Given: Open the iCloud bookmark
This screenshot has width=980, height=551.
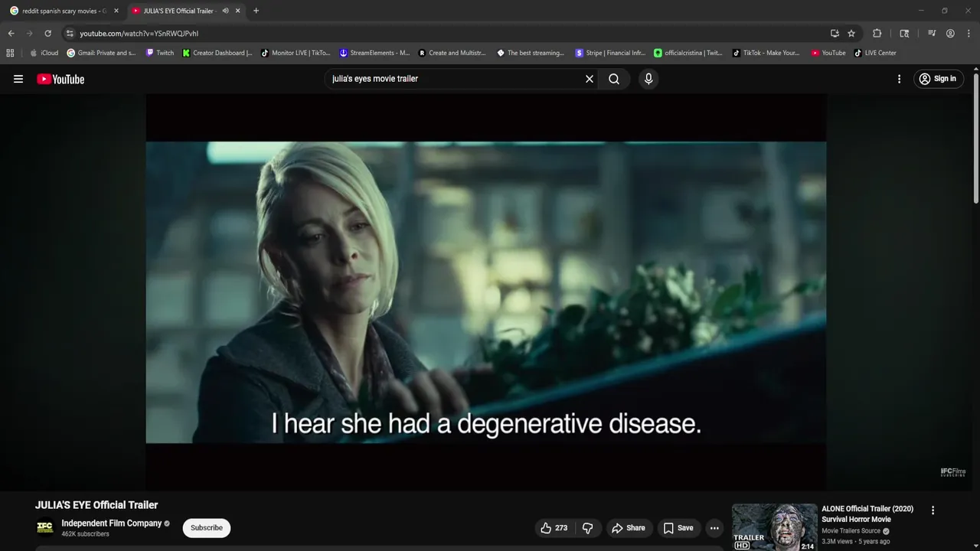Looking at the screenshot, I should (x=44, y=53).
